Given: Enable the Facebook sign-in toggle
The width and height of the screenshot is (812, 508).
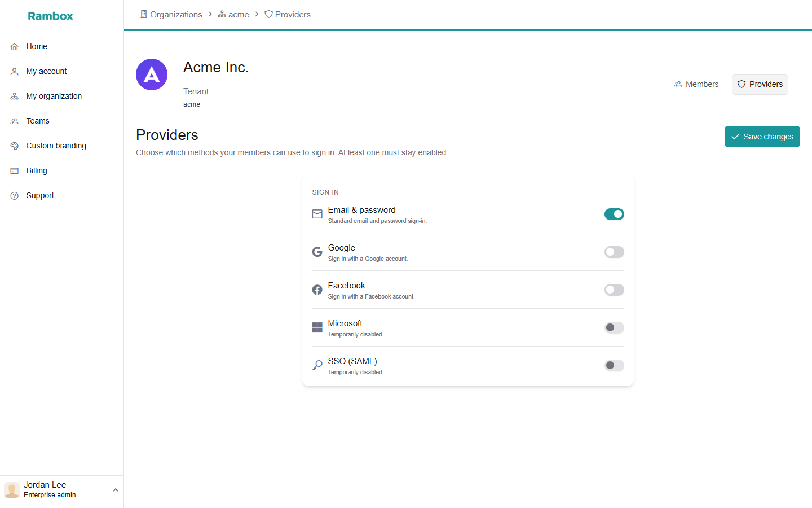Looking at the screenshot, I should (x=614, y=290).
